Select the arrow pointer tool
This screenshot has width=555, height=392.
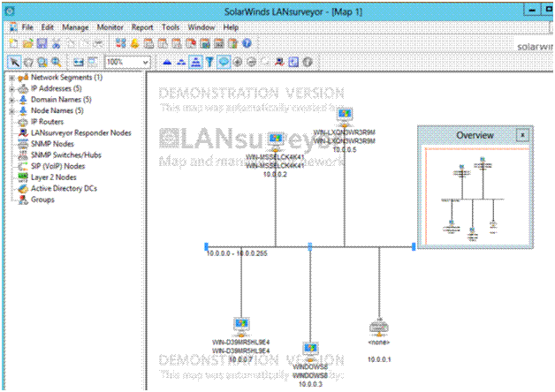pos(14,63)
